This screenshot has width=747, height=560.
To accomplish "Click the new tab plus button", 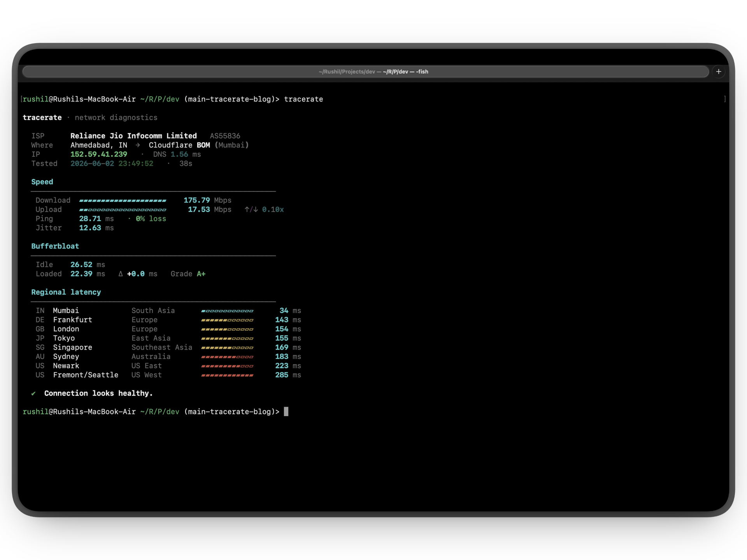I will click(719, 72).
